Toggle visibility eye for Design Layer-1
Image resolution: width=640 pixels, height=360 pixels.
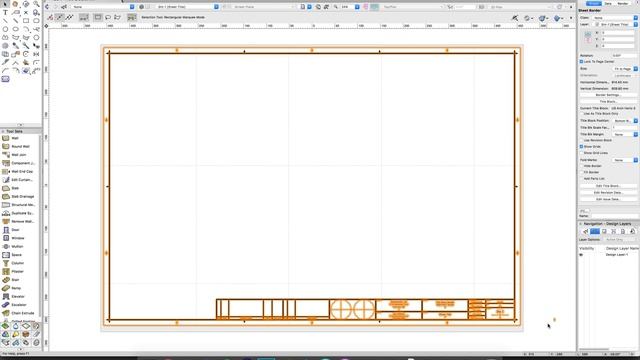(x=581, y=255)
